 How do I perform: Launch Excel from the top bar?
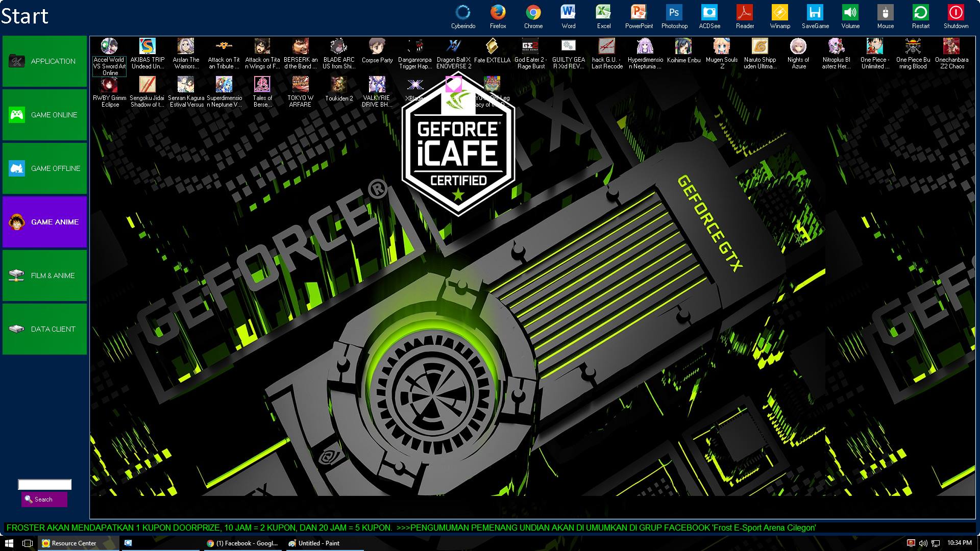pos(604,16)
